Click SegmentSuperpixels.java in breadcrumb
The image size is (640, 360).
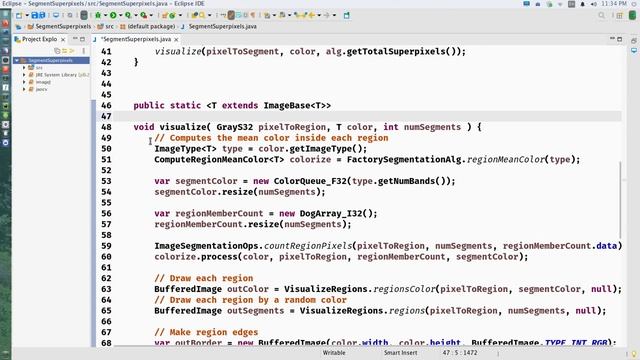(222, 26)
